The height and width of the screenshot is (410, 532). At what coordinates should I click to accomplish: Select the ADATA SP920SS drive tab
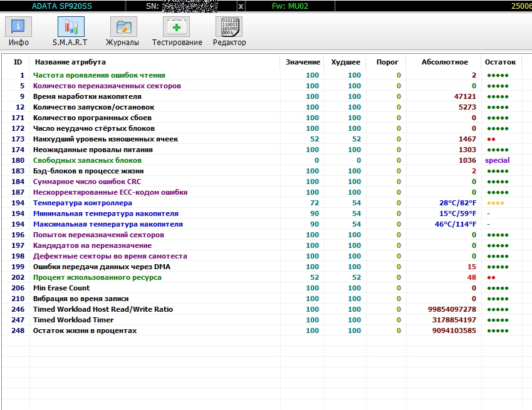pos(62,6)
